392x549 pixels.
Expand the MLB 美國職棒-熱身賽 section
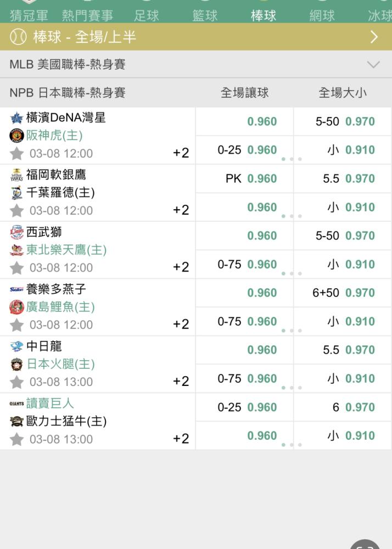[x=373, y=65]
